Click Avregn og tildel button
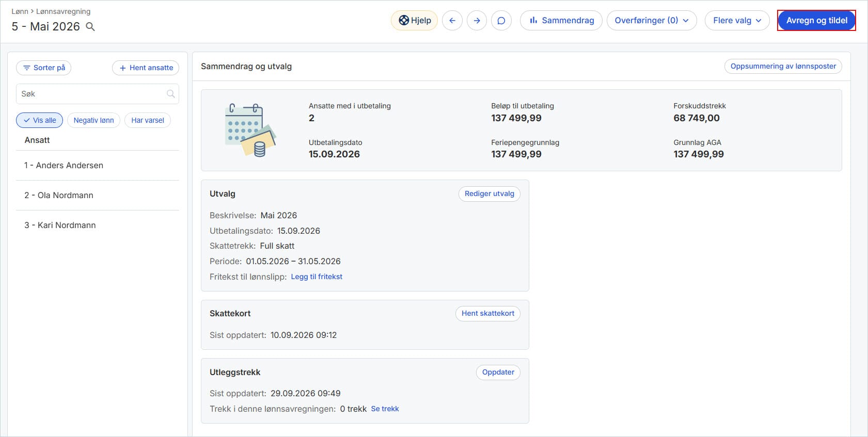The height and width of the screenshot is (437, 868). 816,21
